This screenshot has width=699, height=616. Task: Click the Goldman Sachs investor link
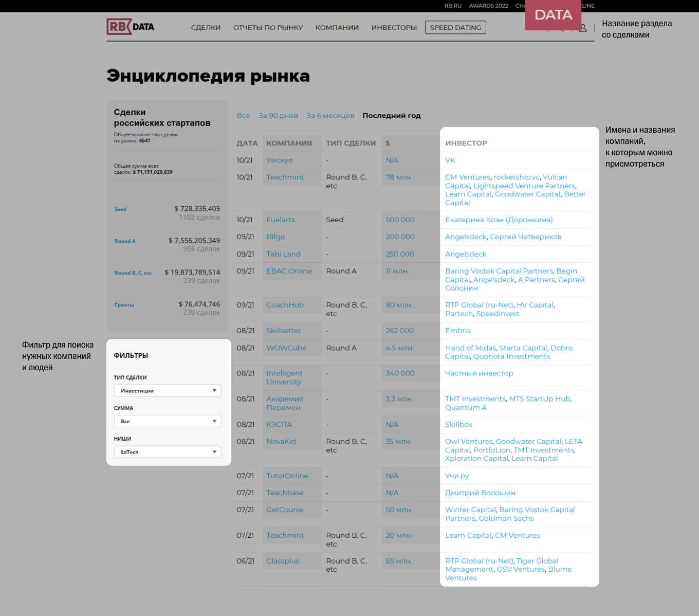pos(506,519)
